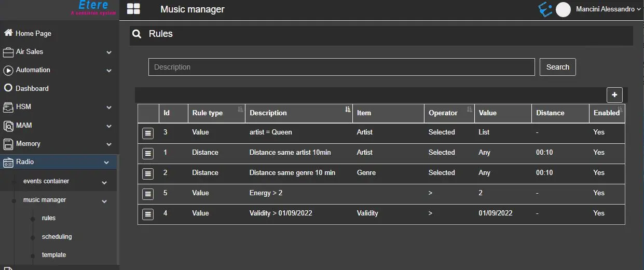
Task: Click the Description search input field
Action: pos(341,67)
